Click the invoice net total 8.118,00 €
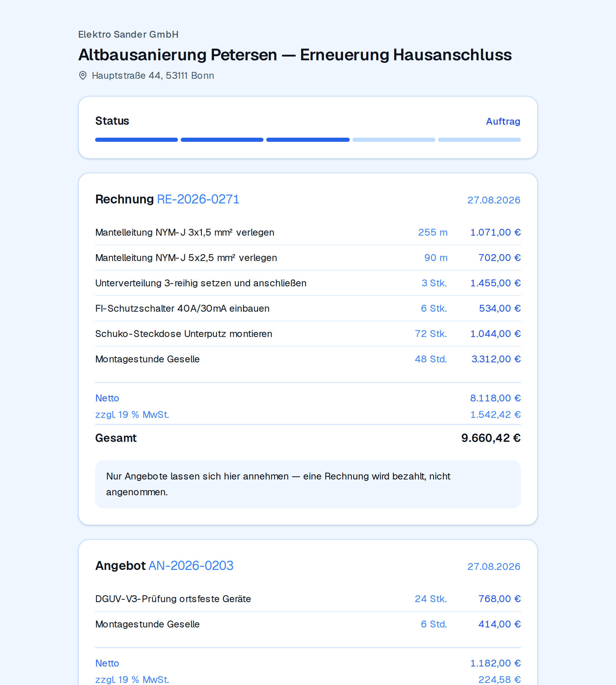The width and height of the screenshot is (616, 685). [x=496, y=398]
